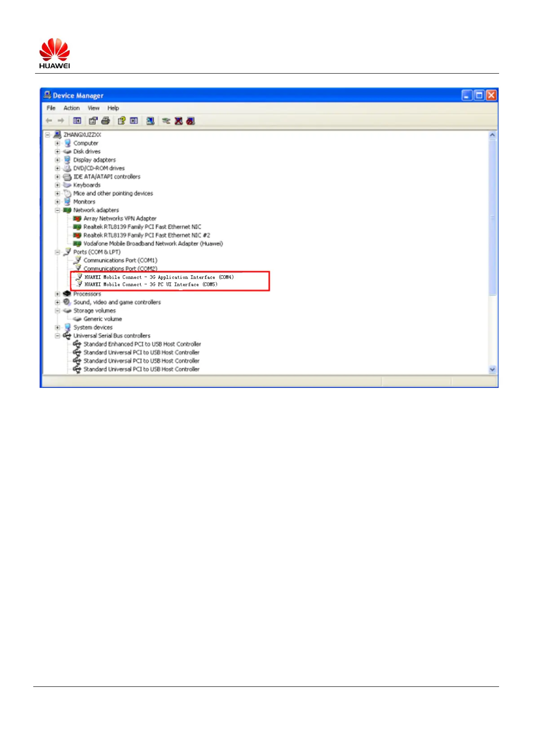Click the scrollbar up arrow
535x756 pixels.
coord(492,135)
